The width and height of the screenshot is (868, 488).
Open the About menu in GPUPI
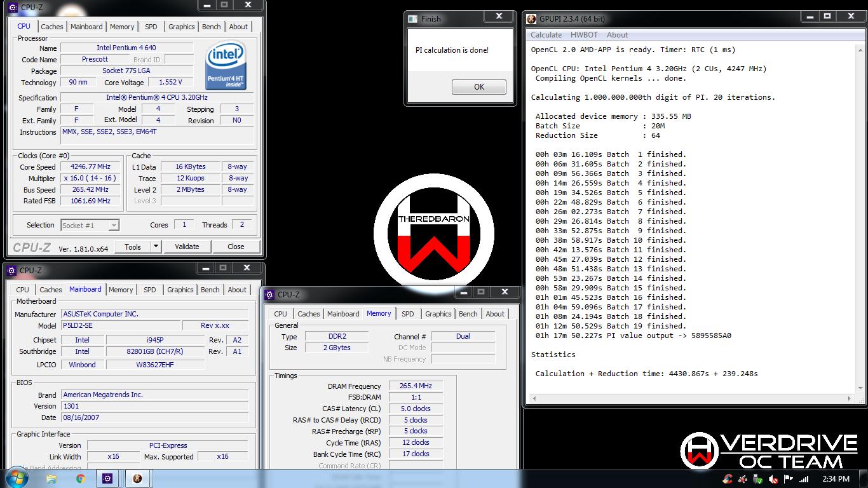[617, 35]
